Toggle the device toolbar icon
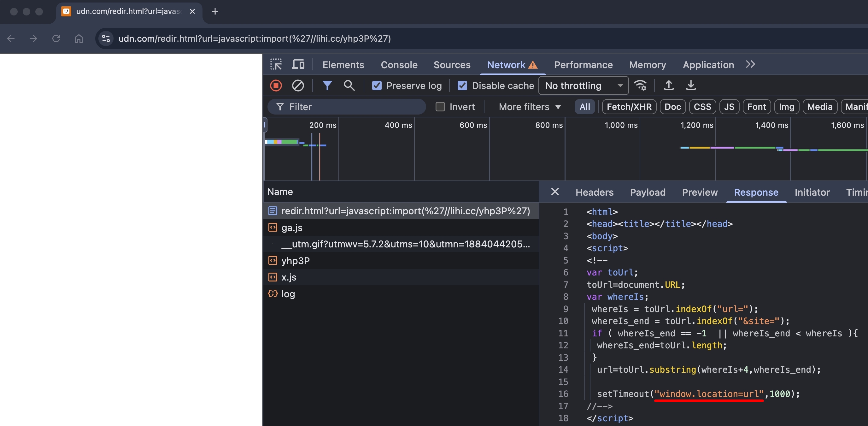Screen dimensions: 868x426 [x=298, y=64]
